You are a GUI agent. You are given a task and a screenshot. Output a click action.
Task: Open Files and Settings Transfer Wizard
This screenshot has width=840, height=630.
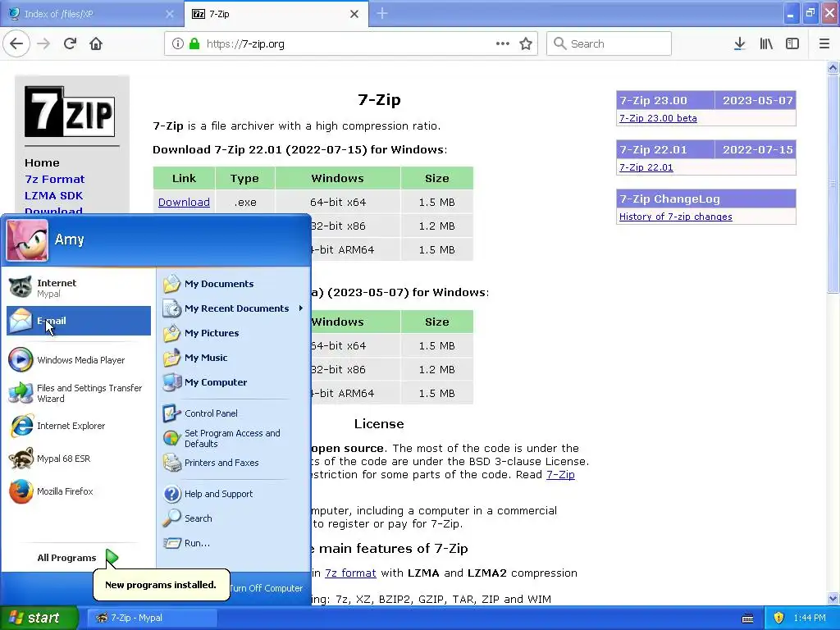(x=79, y=393)
